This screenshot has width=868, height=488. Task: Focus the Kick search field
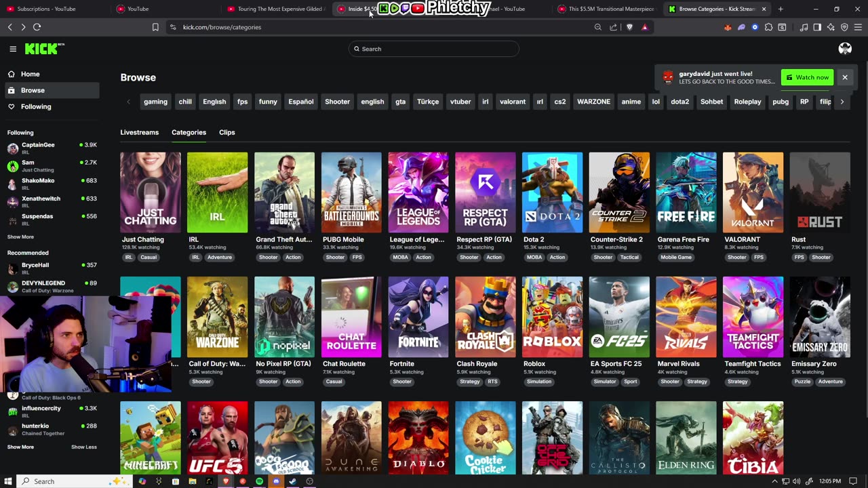click(434, 49)
